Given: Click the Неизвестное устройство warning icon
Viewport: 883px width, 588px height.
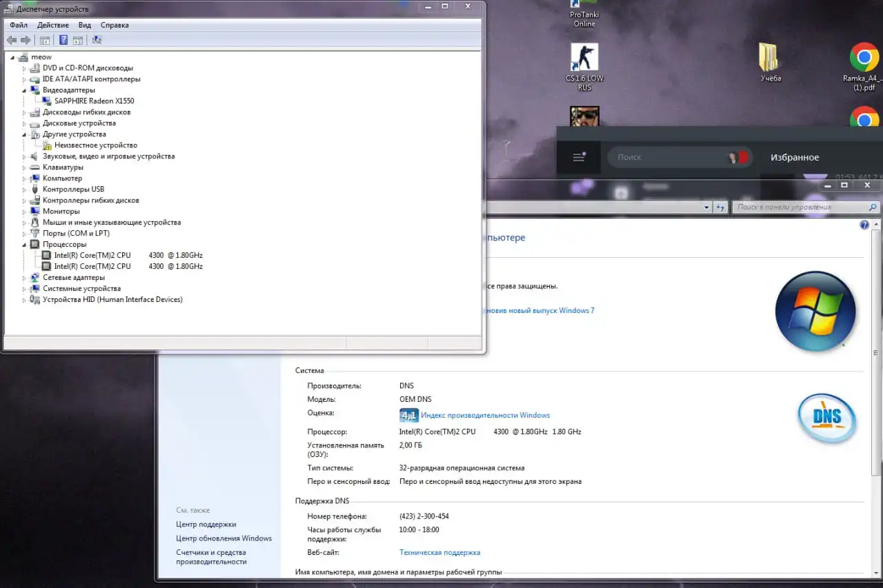Looking at the screenshot, I should [x=47, y=145].
